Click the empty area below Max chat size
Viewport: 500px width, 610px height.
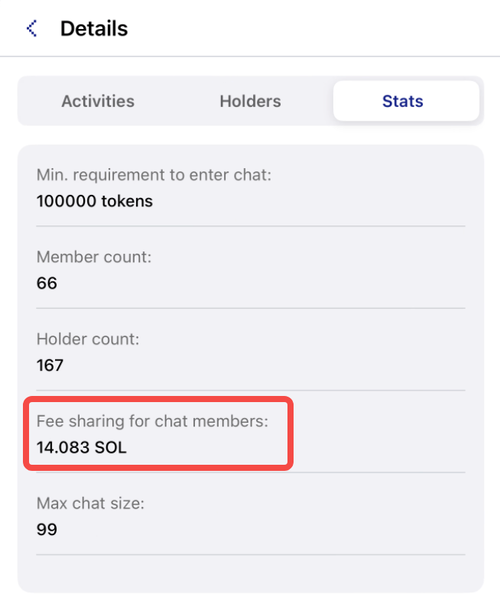point(251,574)
